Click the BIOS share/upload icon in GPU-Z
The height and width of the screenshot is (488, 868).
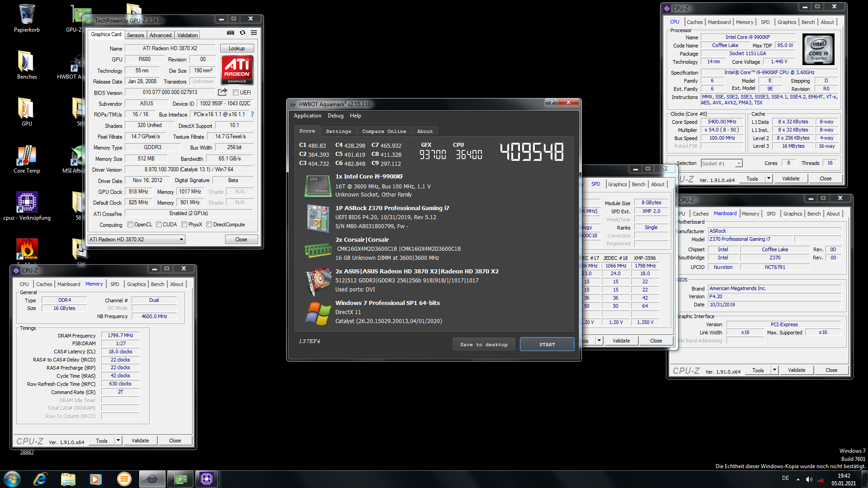222,92
